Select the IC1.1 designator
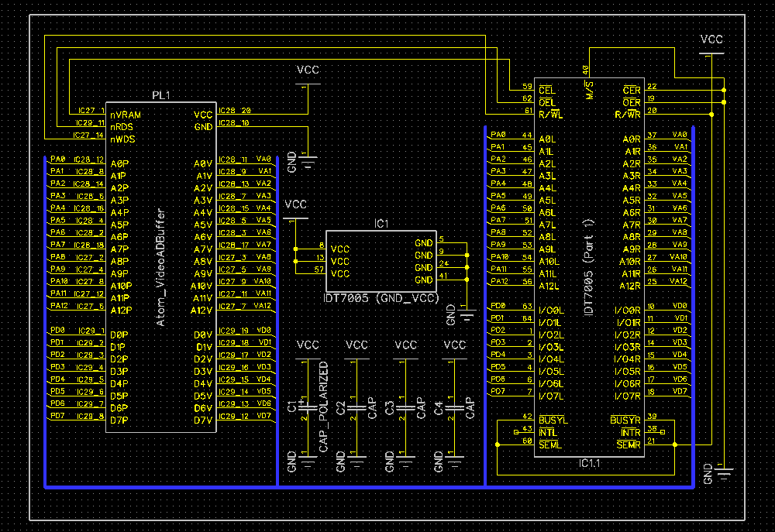Screen dimensions: 775x532 [589, 463]
